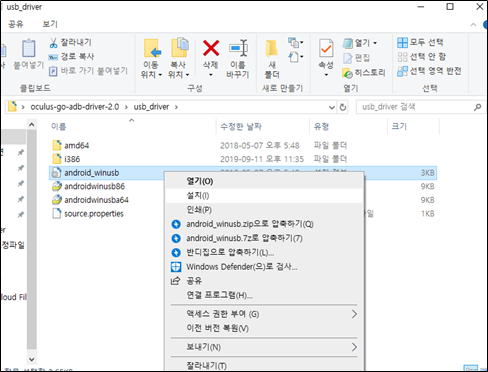488x372 pixels.
Task: Click Paste shortcut (바로 가기 붙여넣기)
Action: coord(88,71)
